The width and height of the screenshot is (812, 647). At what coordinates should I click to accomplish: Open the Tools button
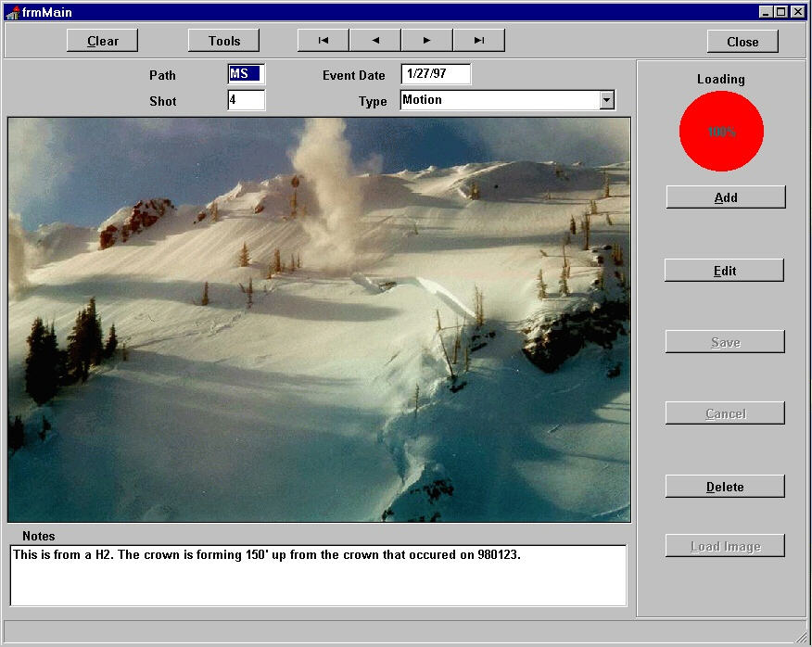tap(223, 41)
